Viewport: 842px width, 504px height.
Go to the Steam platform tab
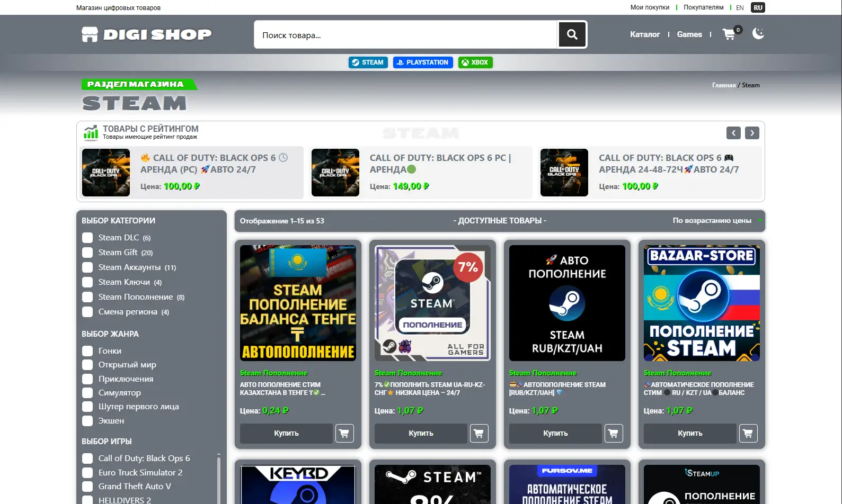click(x=368, y=62)
